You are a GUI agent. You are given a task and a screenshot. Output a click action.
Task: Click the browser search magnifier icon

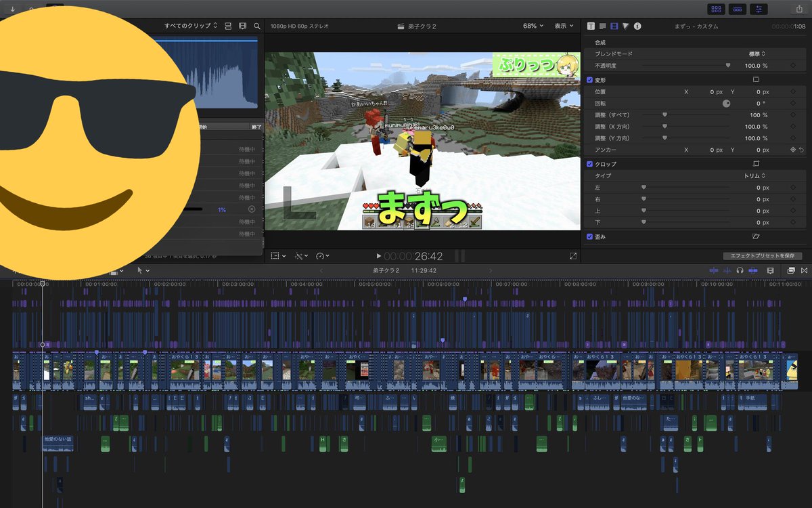click(x=257, y=26)
